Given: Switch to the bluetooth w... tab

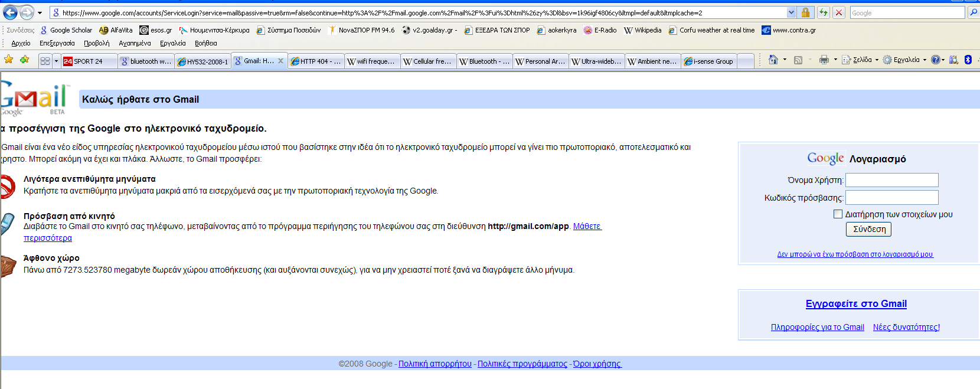Looking at the screenshot, I should (x=146, y=61).
